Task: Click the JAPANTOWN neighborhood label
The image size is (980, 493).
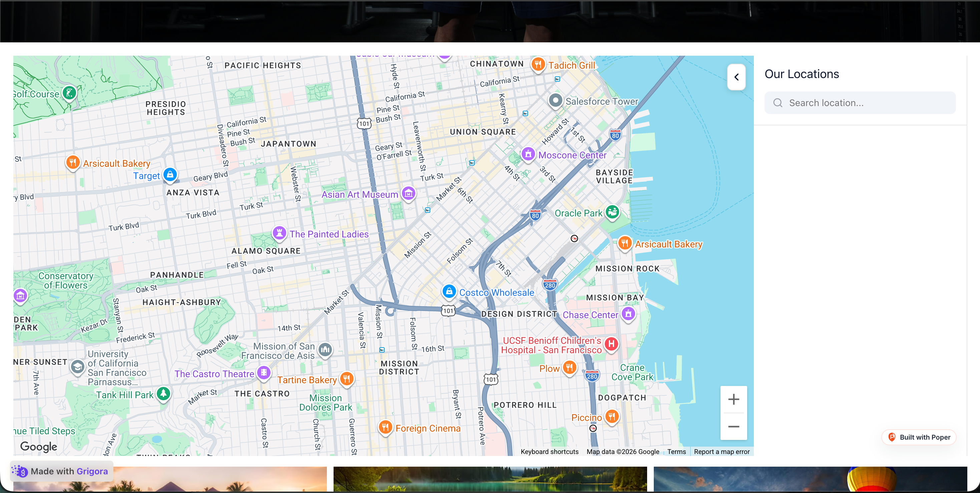Action: tap(289, 144)
